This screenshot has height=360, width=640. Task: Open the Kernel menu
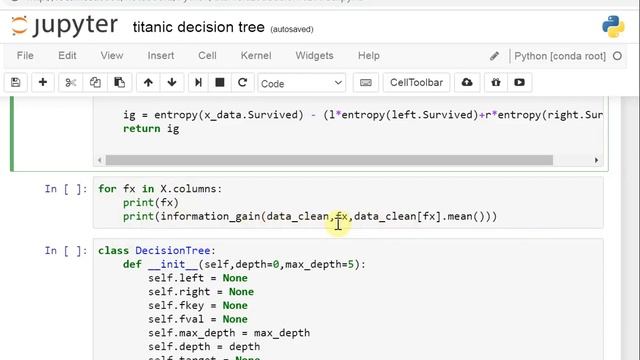(256, 56)
